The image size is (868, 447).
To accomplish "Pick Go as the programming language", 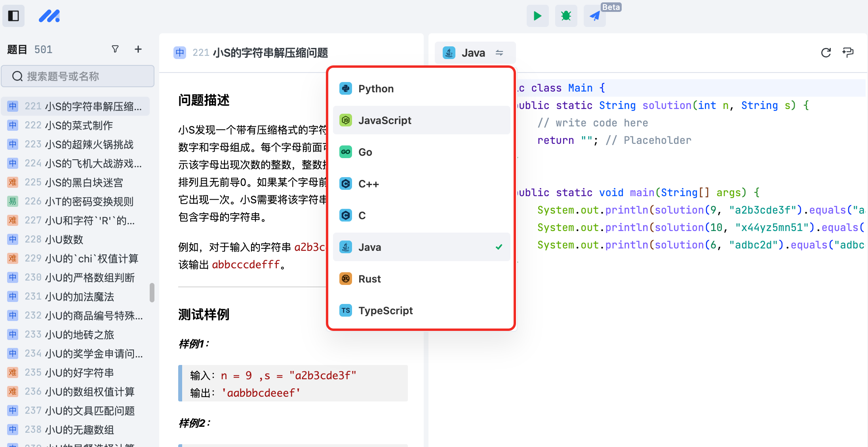I will pos(421,152).
